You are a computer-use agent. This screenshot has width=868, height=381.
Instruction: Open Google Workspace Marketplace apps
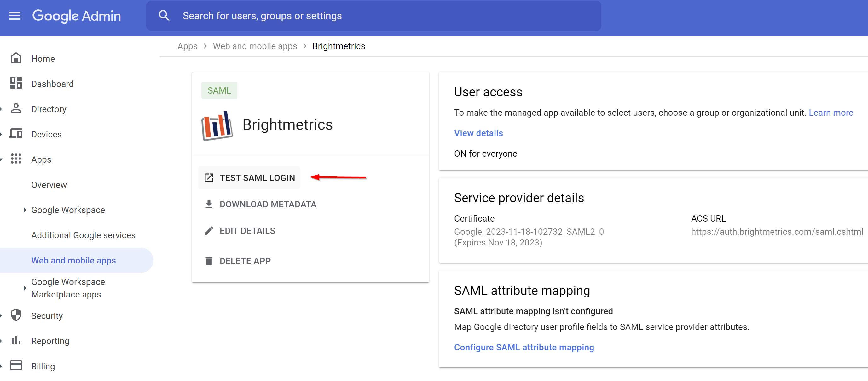pos(68,288)
